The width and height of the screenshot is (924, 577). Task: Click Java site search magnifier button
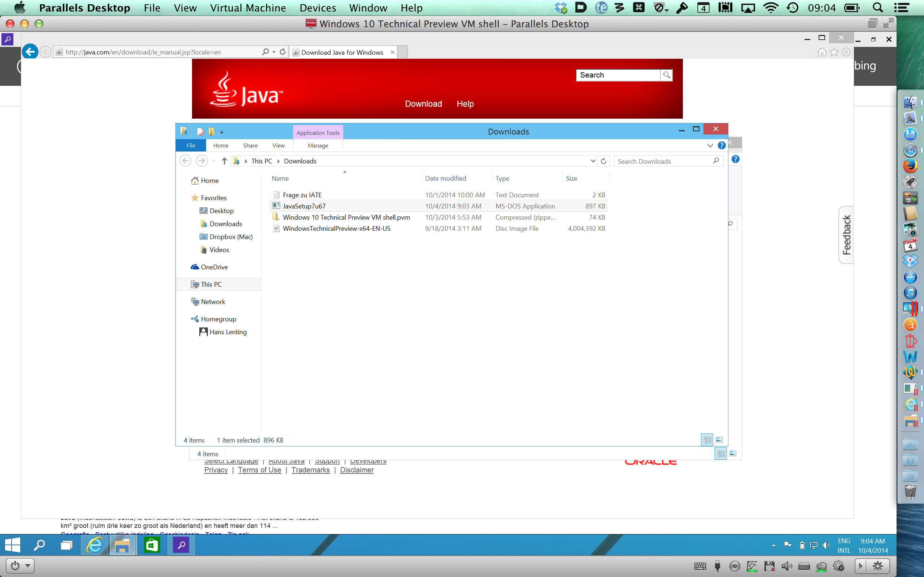pos(666,75)
